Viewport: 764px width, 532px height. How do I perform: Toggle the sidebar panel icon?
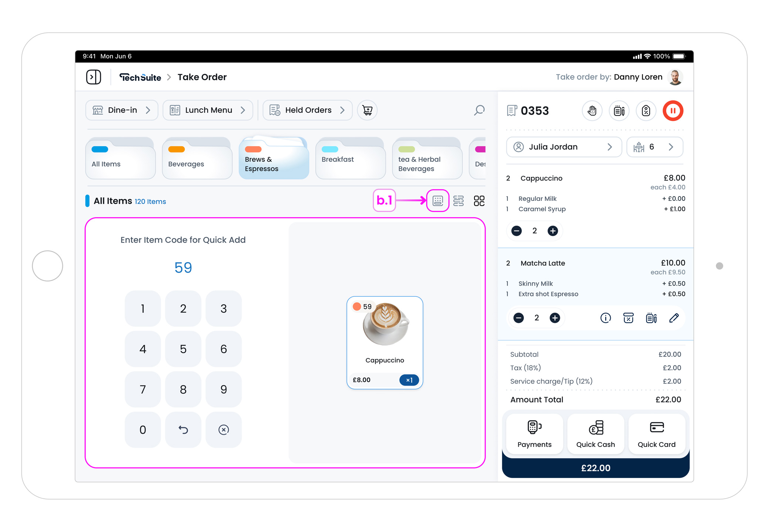[x=93, y=77]
